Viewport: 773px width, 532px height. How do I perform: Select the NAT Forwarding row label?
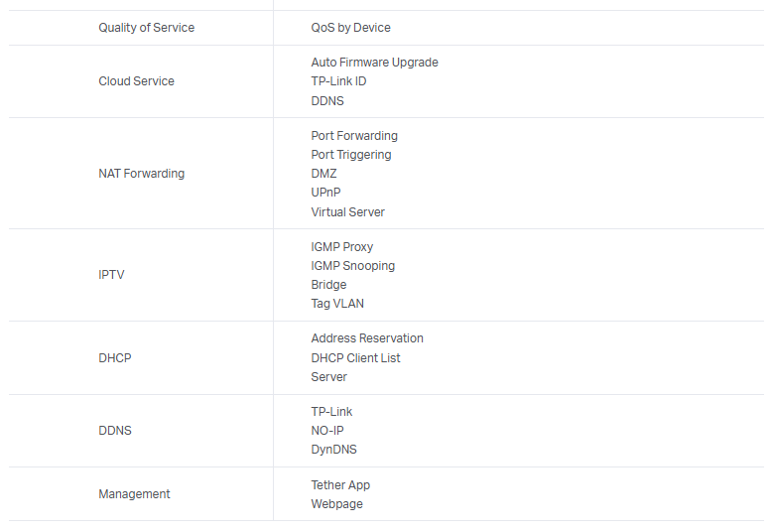point(141,174)
